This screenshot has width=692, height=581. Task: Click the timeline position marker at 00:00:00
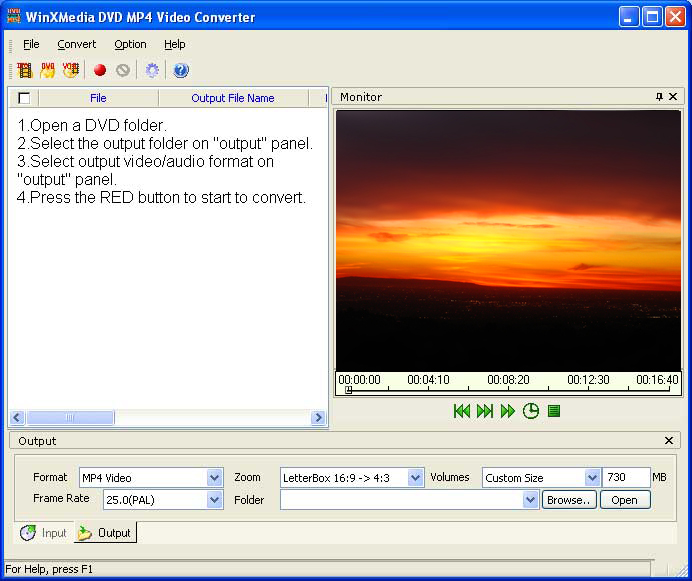pos(348,390)
